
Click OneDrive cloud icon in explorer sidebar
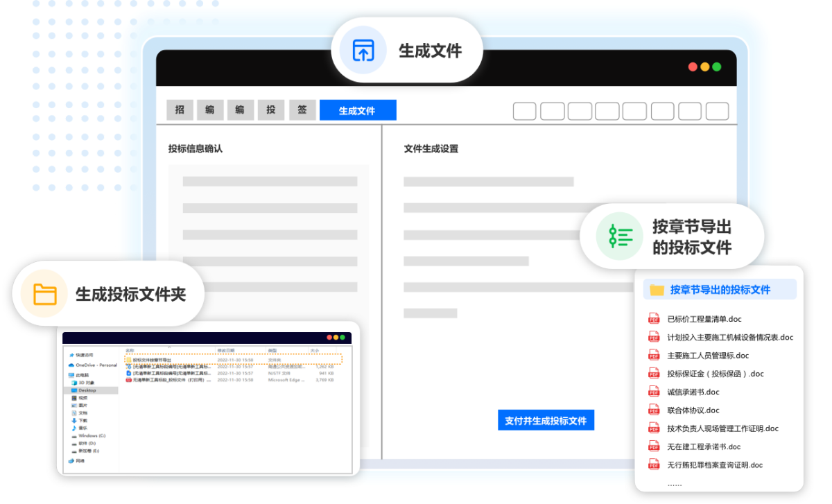tap(71, 365)
